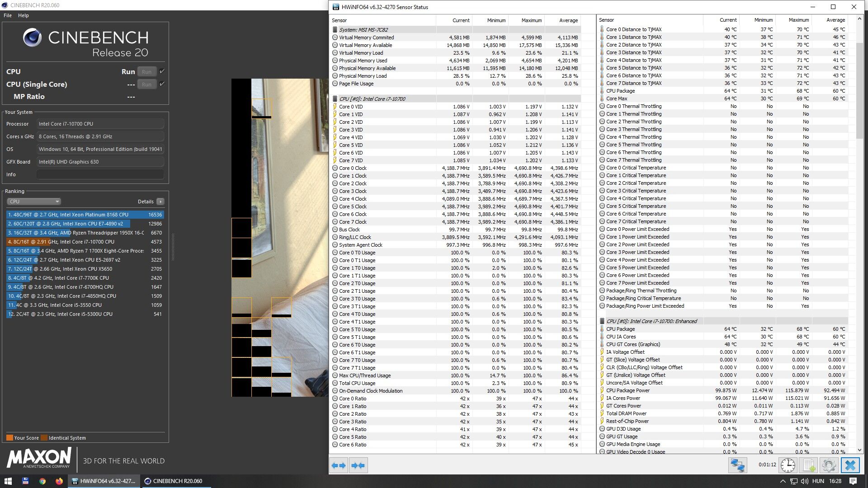The height and width of the screenshot is (488, 868).
Task: Open HWiNFO sensor settings gear icon
Action: pos(829,465)
